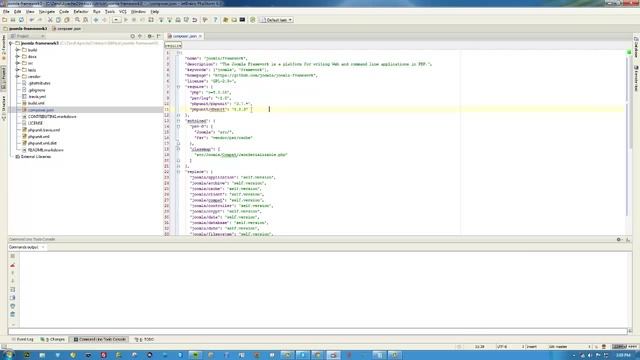Screen dimensions: 640x360
Task: Select build.xml in project tree
Action: [36, 103]
